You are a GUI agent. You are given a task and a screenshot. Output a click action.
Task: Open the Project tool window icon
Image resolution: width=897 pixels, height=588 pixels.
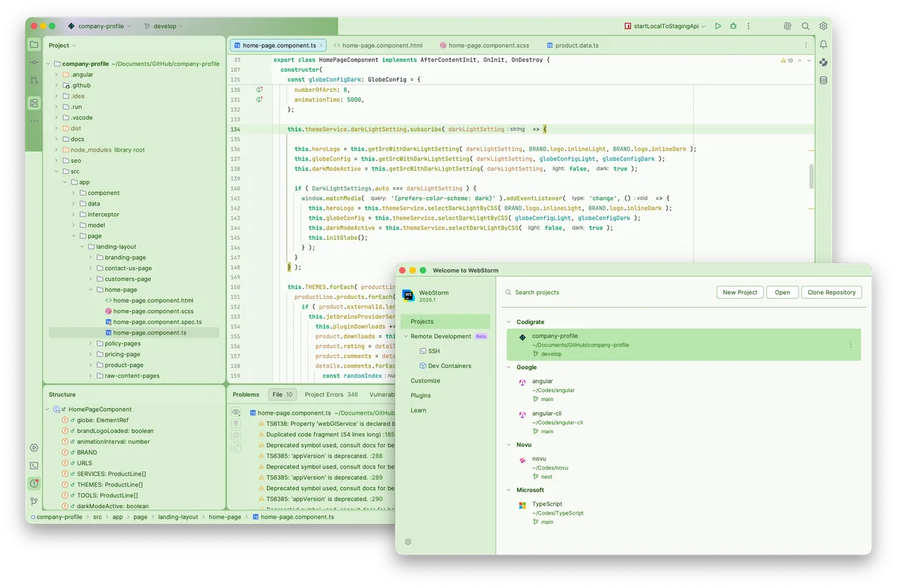(x=34, y=45)
